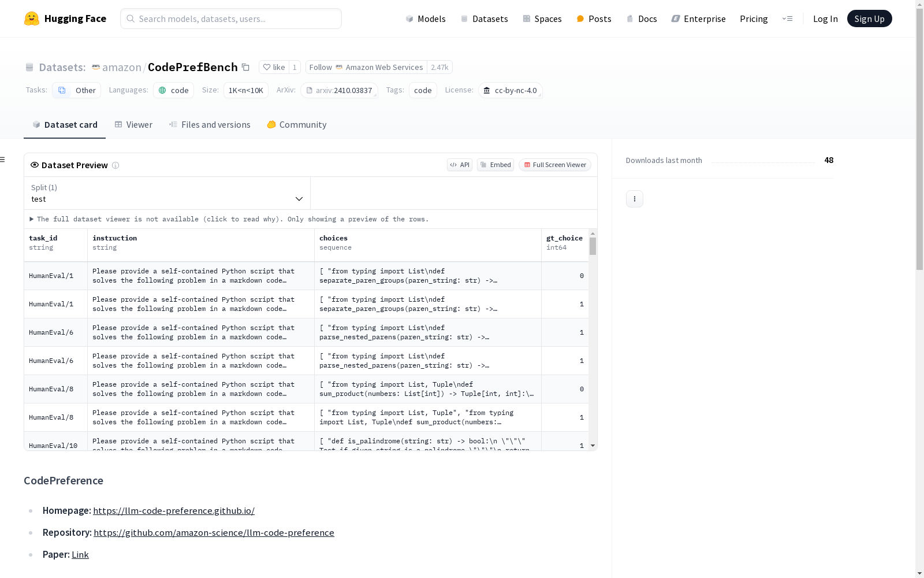Click the Log In link
Viewport: 924px width, 578px height.
pyautogui.click(x=825, y=18)
